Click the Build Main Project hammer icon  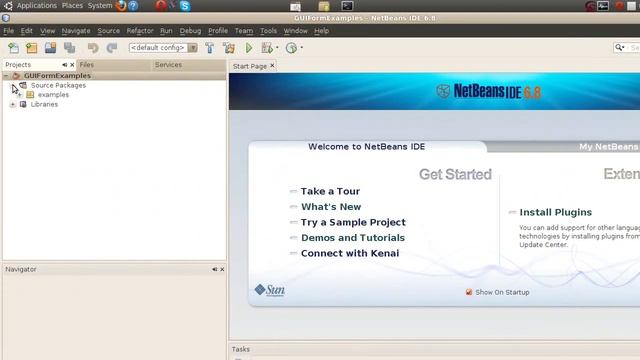pos(210,48)
